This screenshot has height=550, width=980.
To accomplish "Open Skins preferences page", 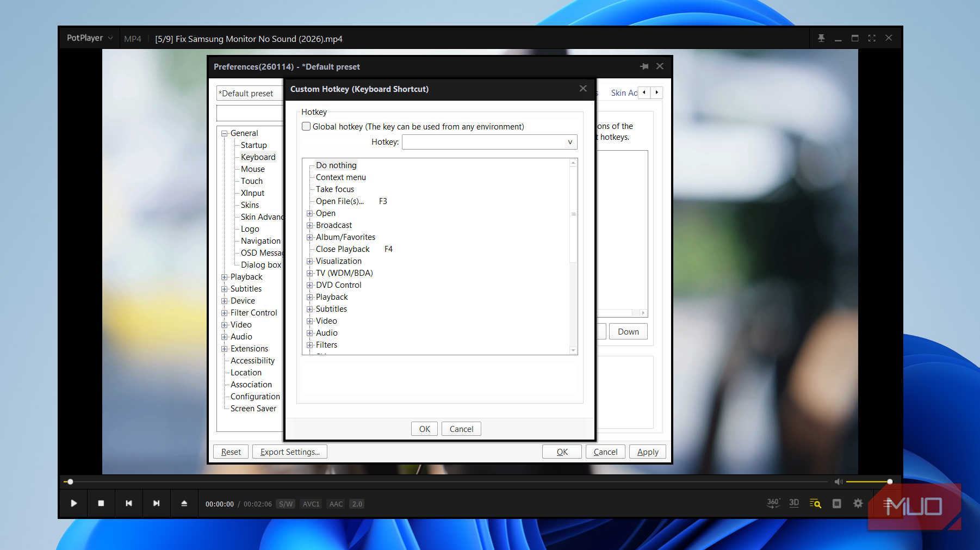I will tap(250, 205).
